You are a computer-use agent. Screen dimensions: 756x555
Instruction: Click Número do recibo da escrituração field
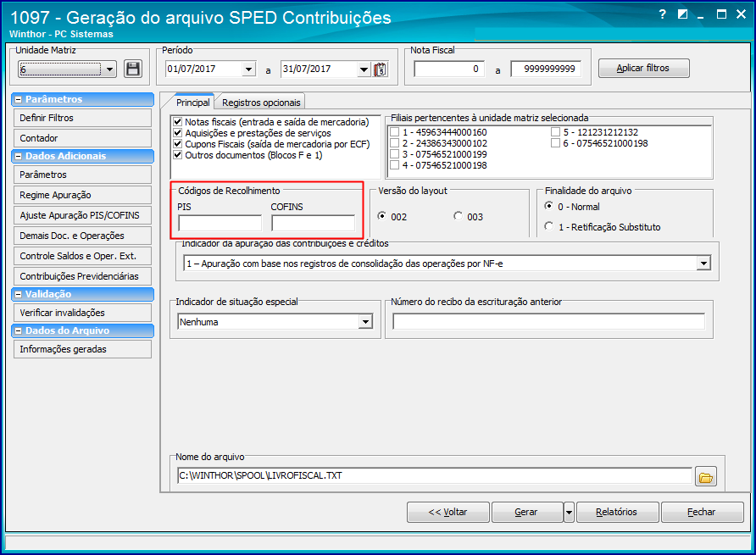548,322
